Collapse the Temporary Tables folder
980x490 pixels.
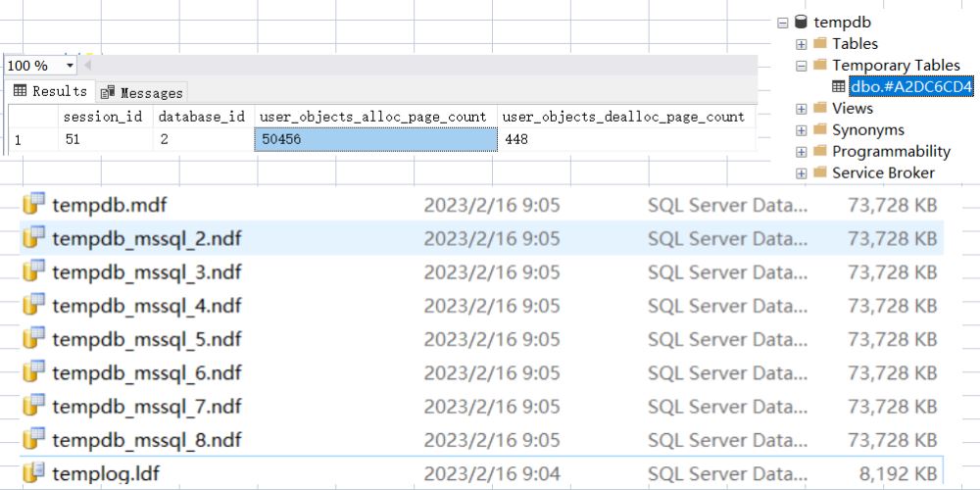(802, 66)
